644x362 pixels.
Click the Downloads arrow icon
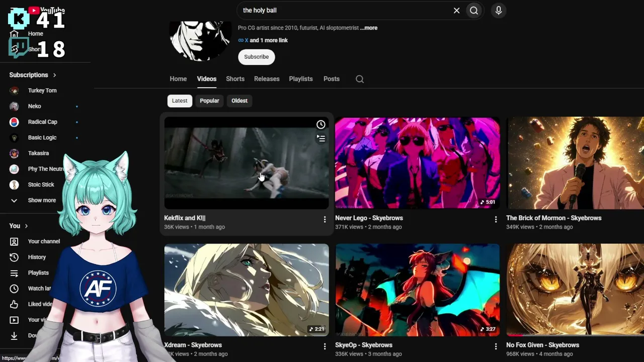click(x=14, y=335)
